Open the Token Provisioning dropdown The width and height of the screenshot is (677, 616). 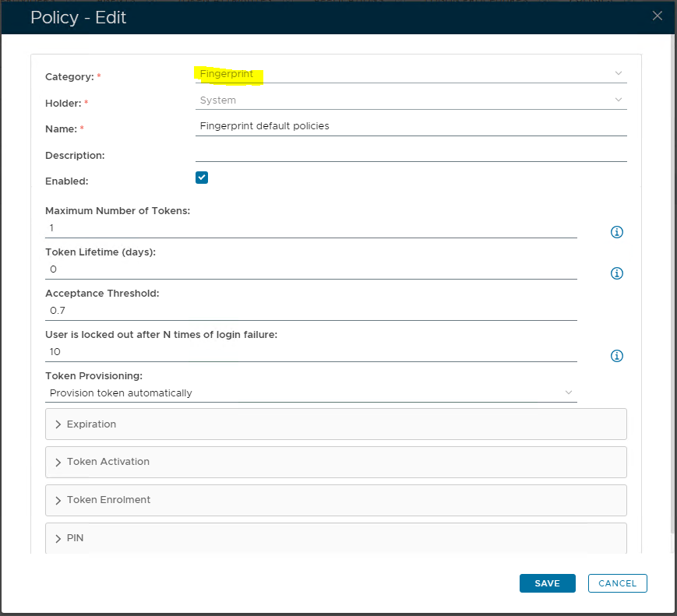[x=311, y=393]
